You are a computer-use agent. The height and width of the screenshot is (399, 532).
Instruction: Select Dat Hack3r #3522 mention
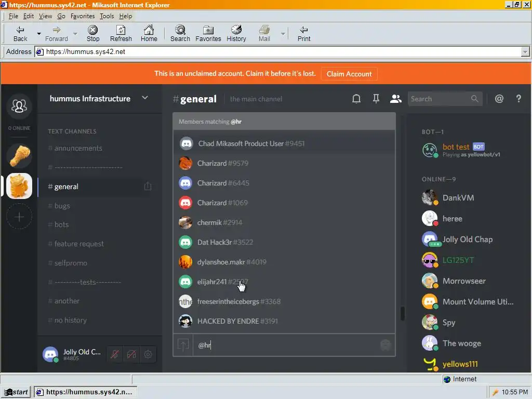[284, 242]
